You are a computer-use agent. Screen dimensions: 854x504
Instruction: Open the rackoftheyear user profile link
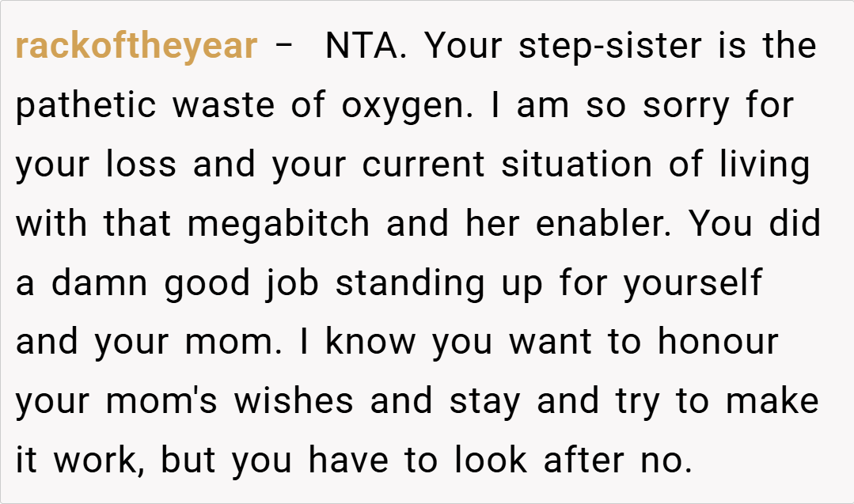(x=136, y=47)
